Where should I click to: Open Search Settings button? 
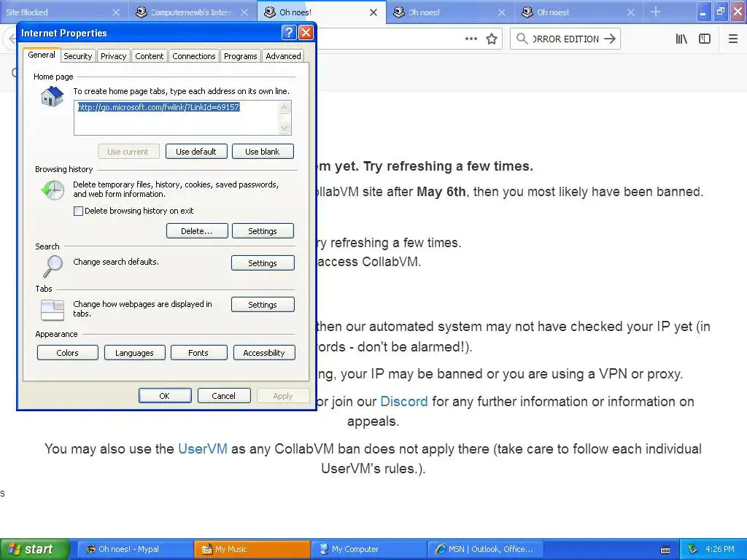pyautogui.click(x=263, y=262)
